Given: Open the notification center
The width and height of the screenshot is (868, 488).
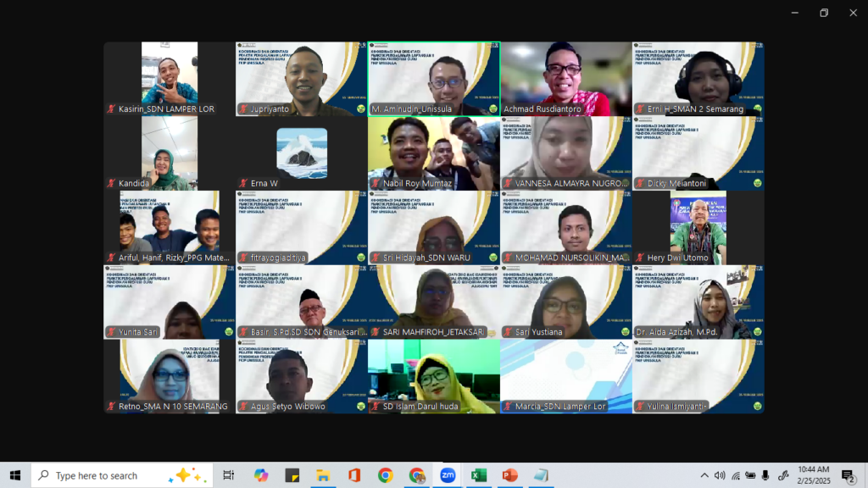Looking at the screenshot, I should [x=847, y=475].
